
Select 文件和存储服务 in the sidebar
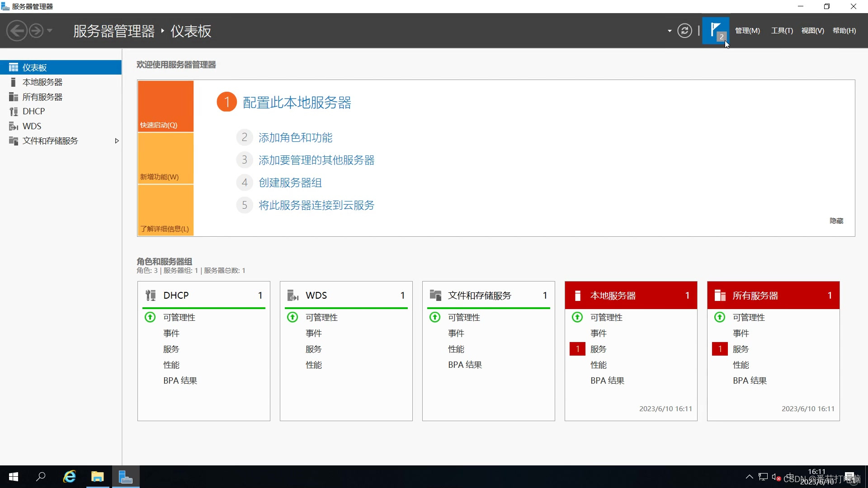click(x=61, y=141)
